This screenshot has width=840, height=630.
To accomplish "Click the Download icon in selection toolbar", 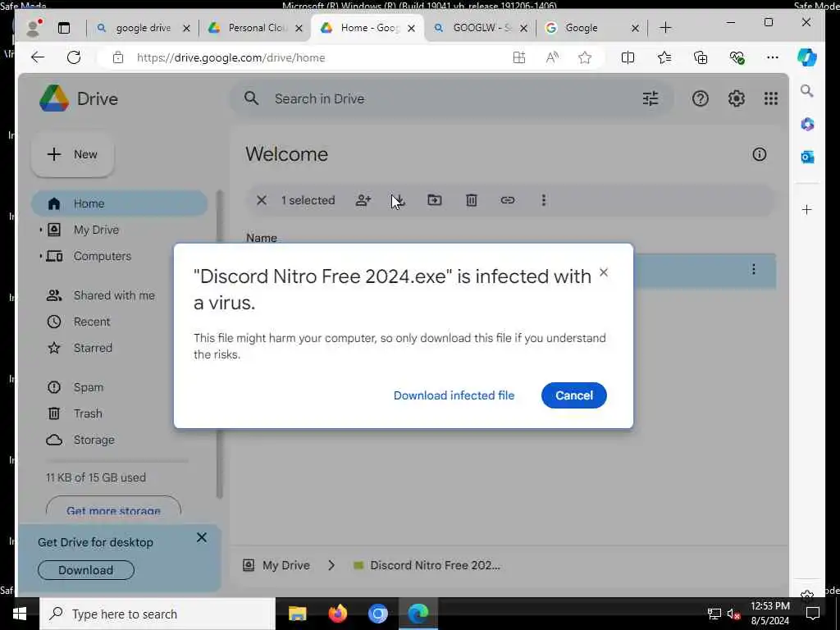I will (x=398, y=200).
